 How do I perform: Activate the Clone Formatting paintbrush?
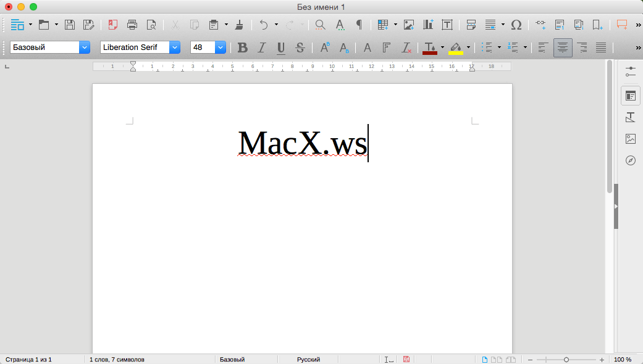[x=239, y=25]
